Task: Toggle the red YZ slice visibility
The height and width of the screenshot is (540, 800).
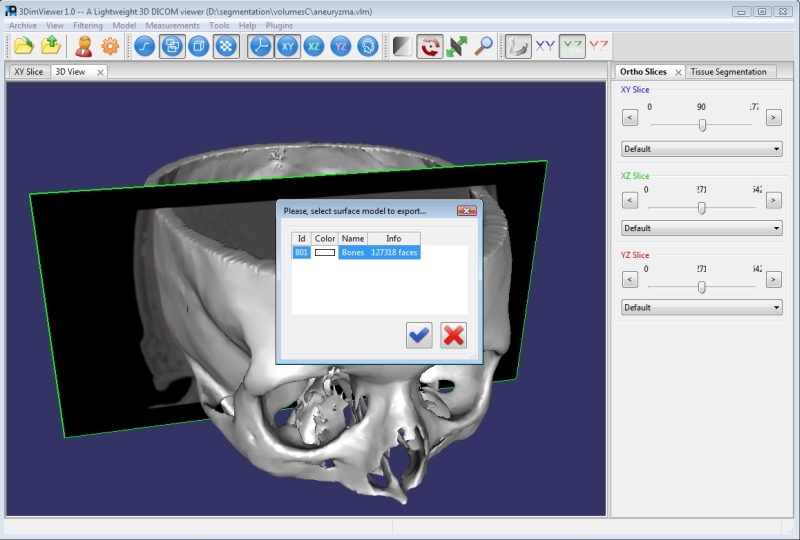Action: tap(598, 46)
